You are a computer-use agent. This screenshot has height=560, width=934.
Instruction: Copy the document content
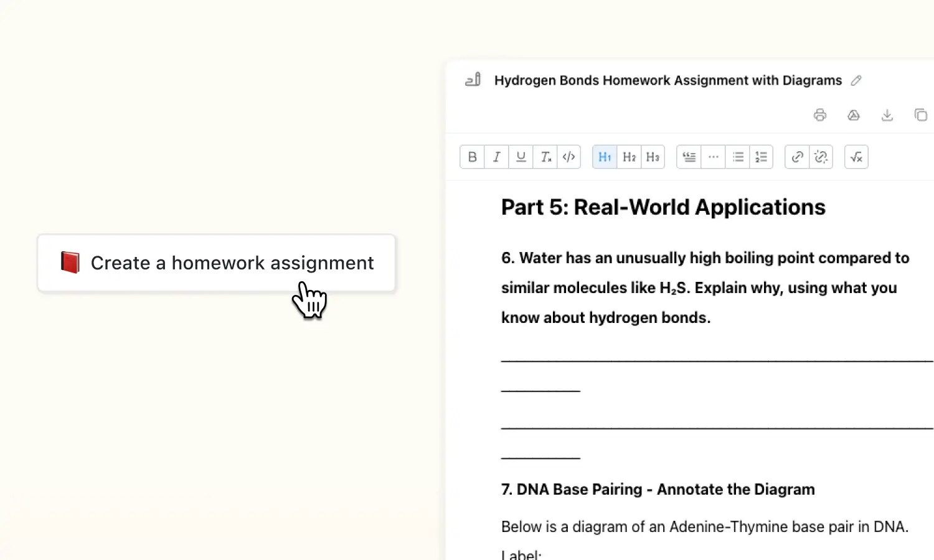(922, 115)
